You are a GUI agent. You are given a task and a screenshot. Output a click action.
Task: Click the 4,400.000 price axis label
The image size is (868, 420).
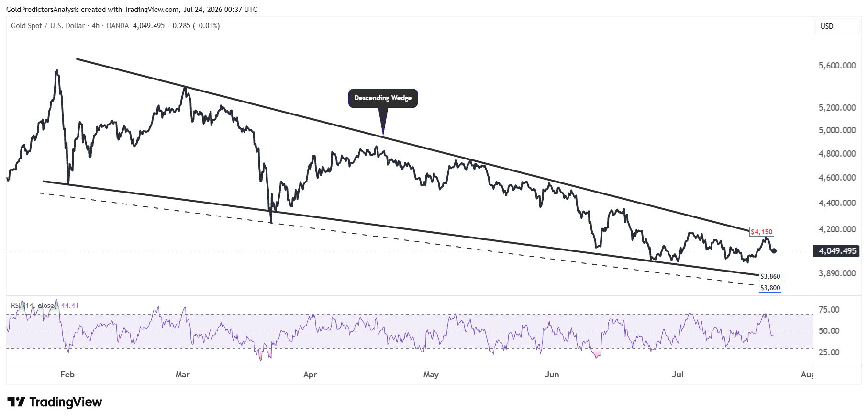coord(837,203)
